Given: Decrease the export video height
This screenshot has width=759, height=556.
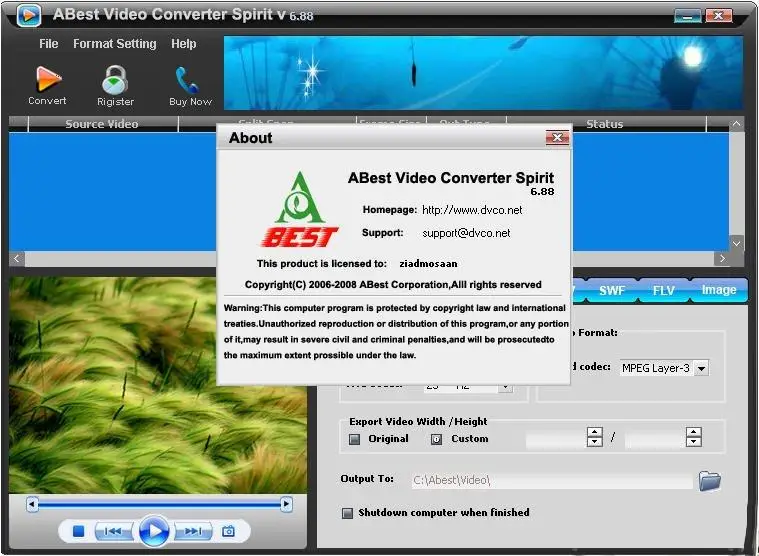Looking at the screenshot, I should point(694,442).
